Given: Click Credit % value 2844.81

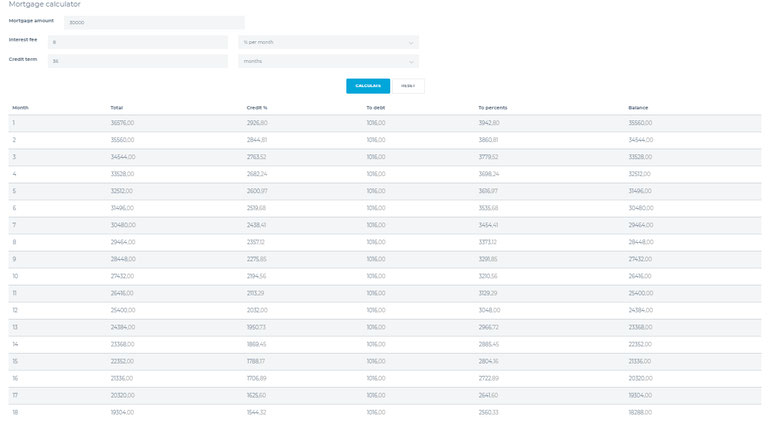Looking at the screenshot, I should pyautogui.click(x=257, y=140).
